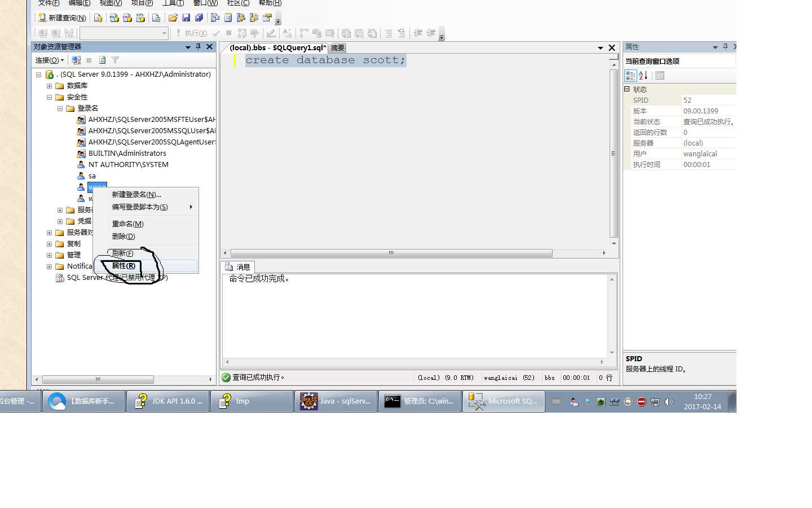Open the active documents dropdown arrow beside the tabs

coord(601,48)
